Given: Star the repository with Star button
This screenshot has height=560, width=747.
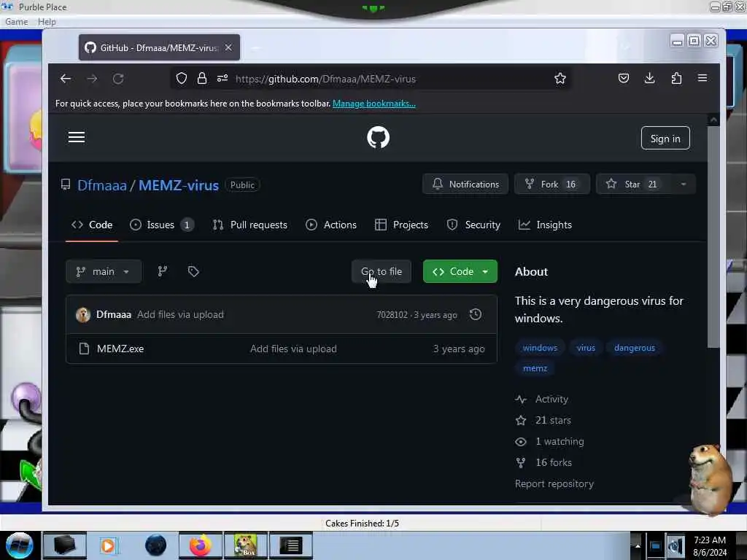Looking at the screenshot, I should [634, 184].
